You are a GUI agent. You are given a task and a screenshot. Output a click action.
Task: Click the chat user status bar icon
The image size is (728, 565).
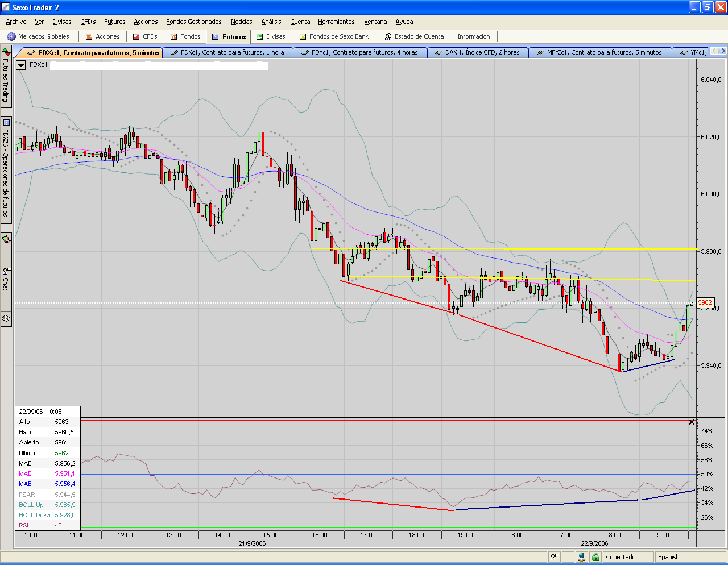(555, 557)
